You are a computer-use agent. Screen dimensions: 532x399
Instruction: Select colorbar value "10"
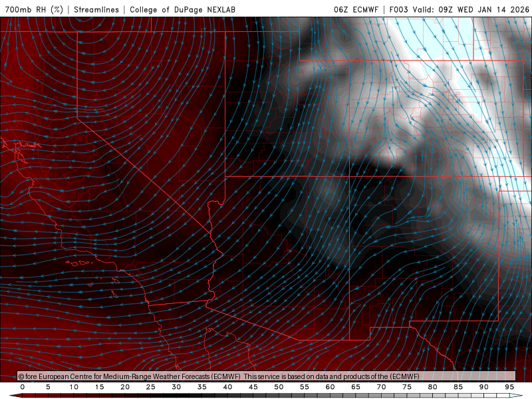point(74,387)
